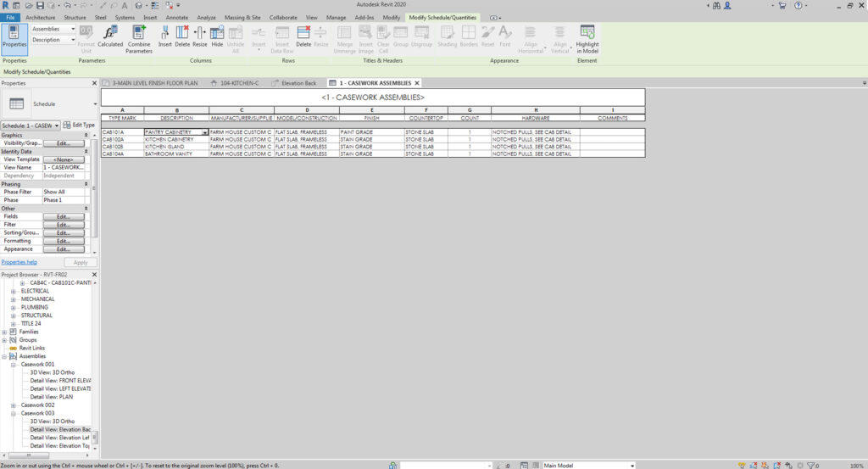Open the Main Model workset dropdown
Screen dimensions: 868x469
pyautogui.click(x=632, y=466)
